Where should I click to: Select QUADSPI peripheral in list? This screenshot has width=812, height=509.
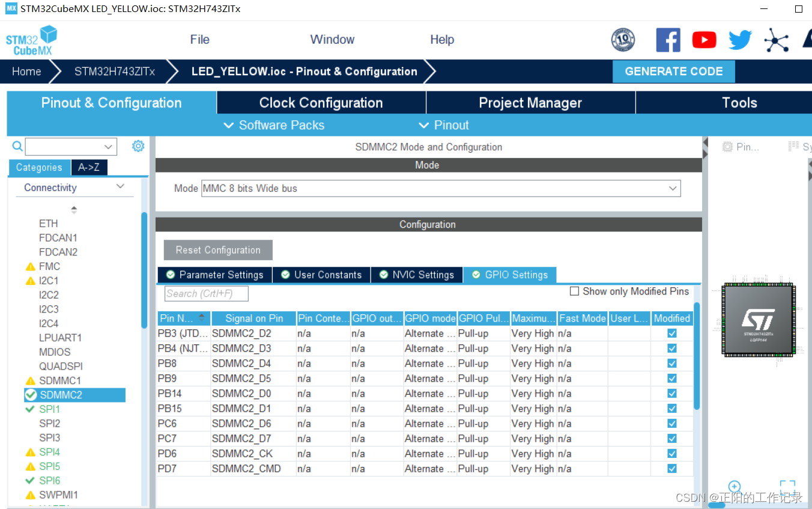[x=61, y=367]
